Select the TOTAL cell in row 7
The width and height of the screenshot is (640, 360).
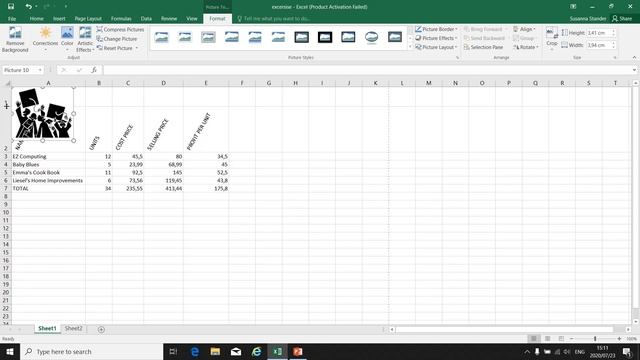pyautogui.click(x=49, y=189)
